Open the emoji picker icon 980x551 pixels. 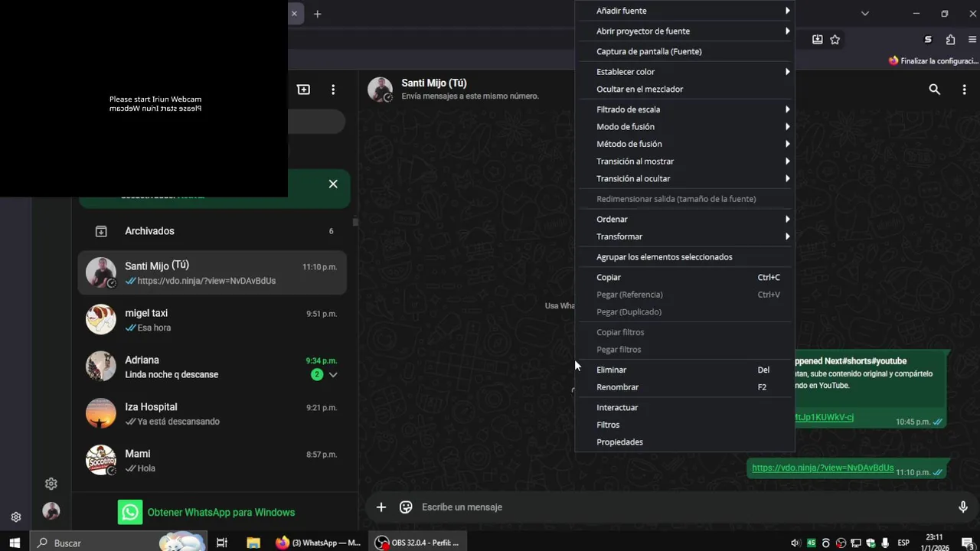406,507
